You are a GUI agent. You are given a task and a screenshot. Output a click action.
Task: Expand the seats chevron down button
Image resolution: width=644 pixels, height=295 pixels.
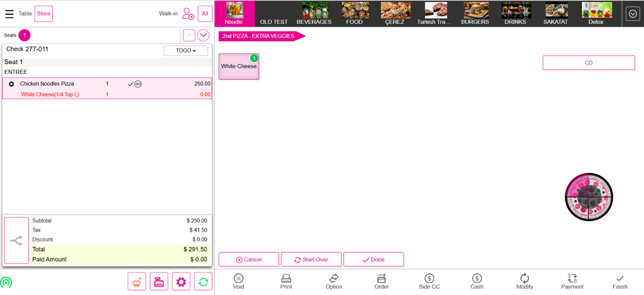coord(203,36)
